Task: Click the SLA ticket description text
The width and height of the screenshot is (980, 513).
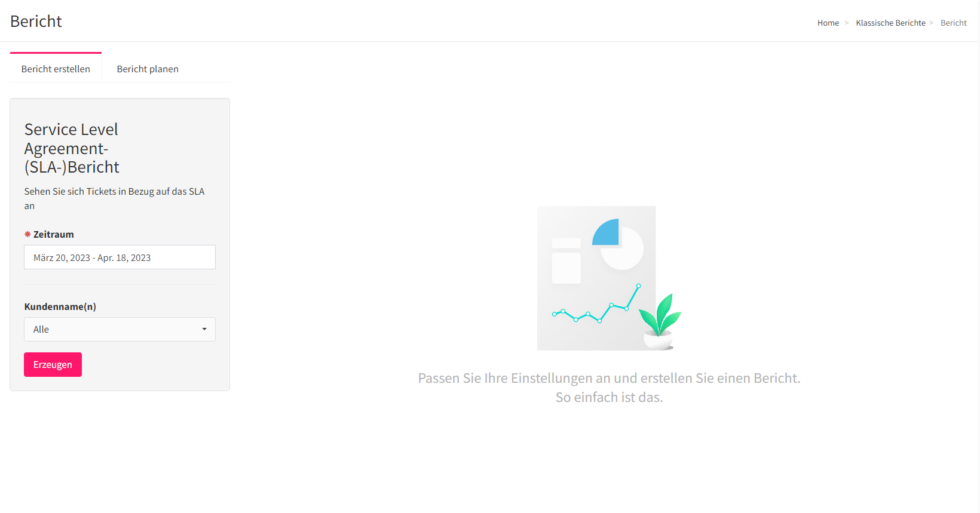Action: click(115, 198)
